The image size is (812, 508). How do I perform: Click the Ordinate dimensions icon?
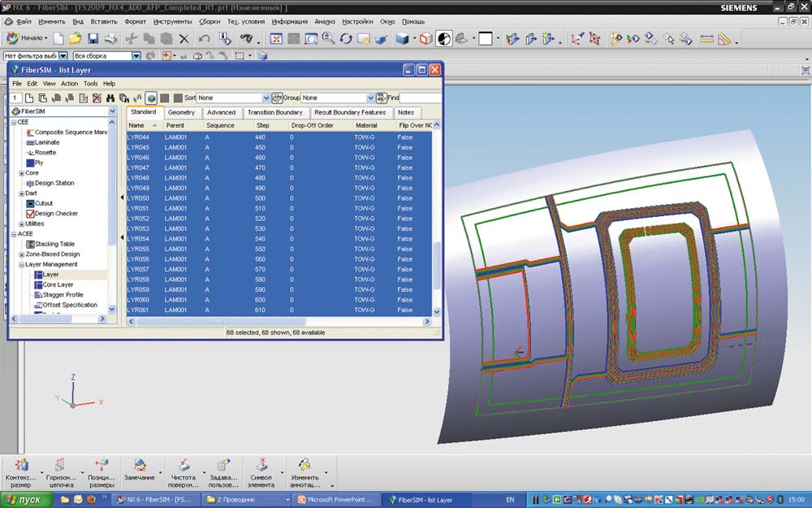pyautogui.click(x=101, y=474)
